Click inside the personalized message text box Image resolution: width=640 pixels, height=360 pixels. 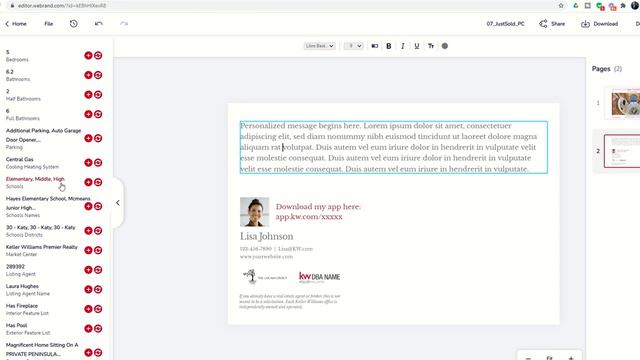click(x=393, y=147)
